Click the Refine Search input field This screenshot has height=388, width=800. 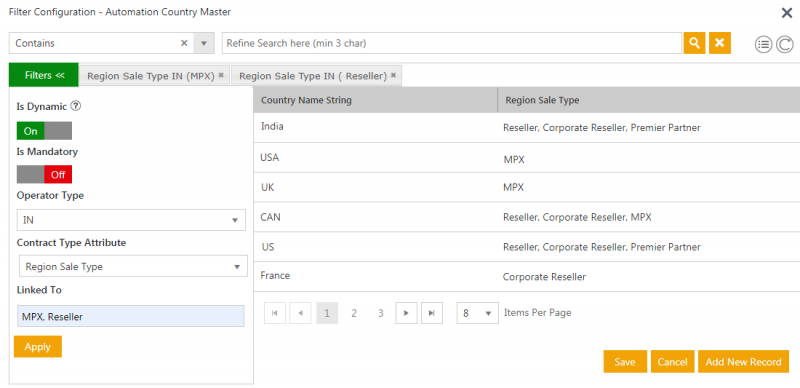452,43
